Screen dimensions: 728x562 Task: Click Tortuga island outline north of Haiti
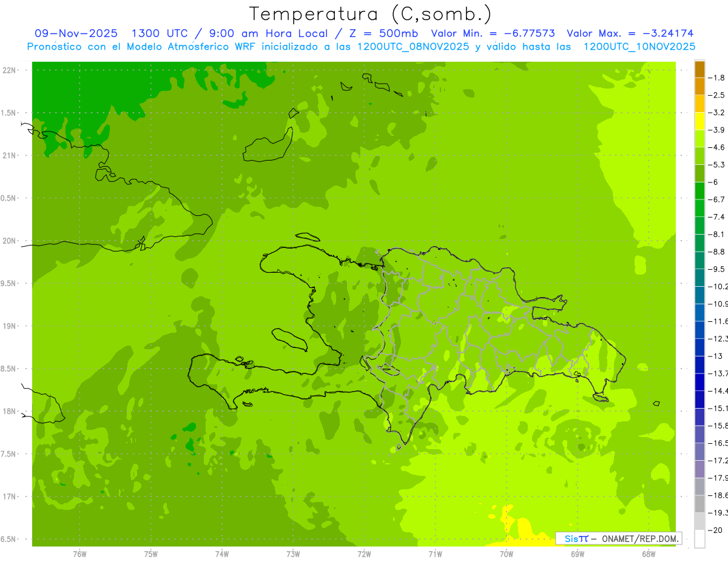pos(308,237)
